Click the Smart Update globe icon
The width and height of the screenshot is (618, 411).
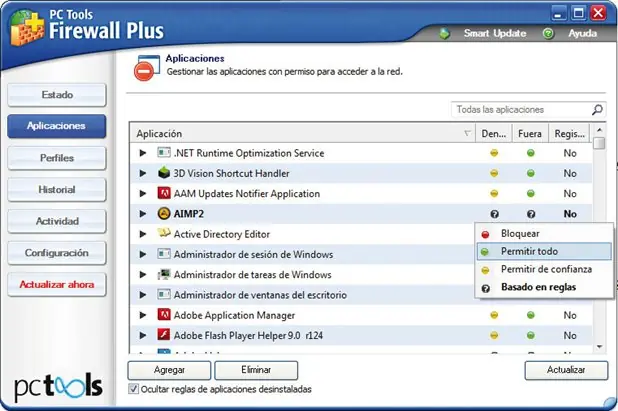click(445, 34)
